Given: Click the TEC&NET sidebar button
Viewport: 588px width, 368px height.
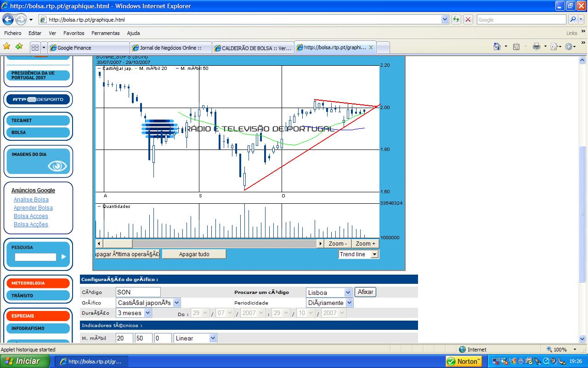Looking at the screenshot, I should (x=38, y=121).
